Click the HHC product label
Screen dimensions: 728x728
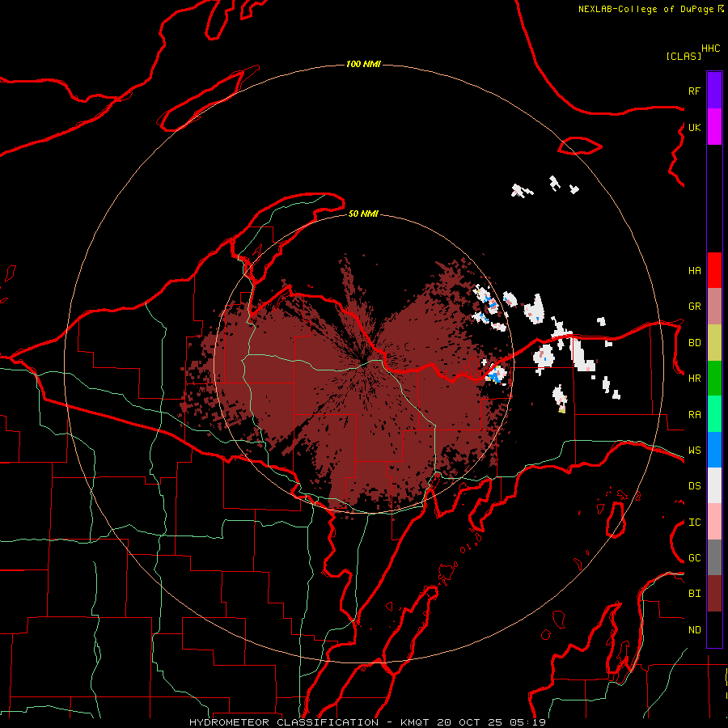(711, 49)
